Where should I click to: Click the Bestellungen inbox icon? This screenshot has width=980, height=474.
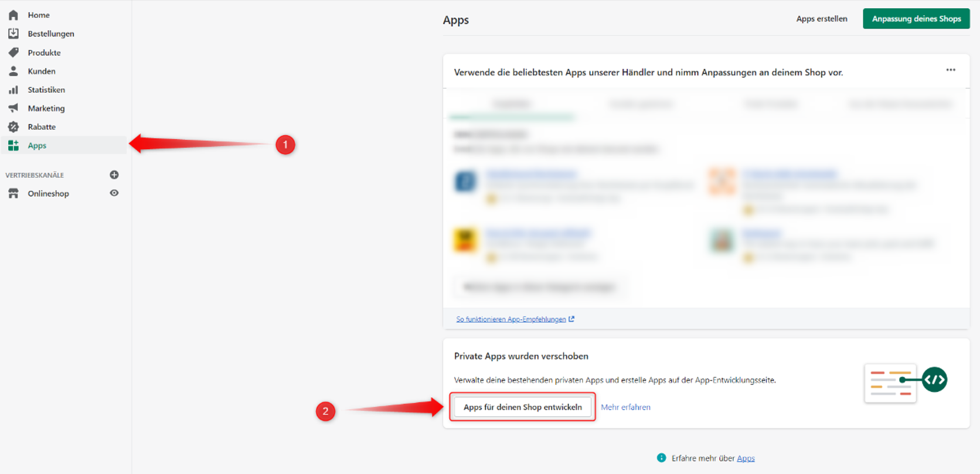13,34
